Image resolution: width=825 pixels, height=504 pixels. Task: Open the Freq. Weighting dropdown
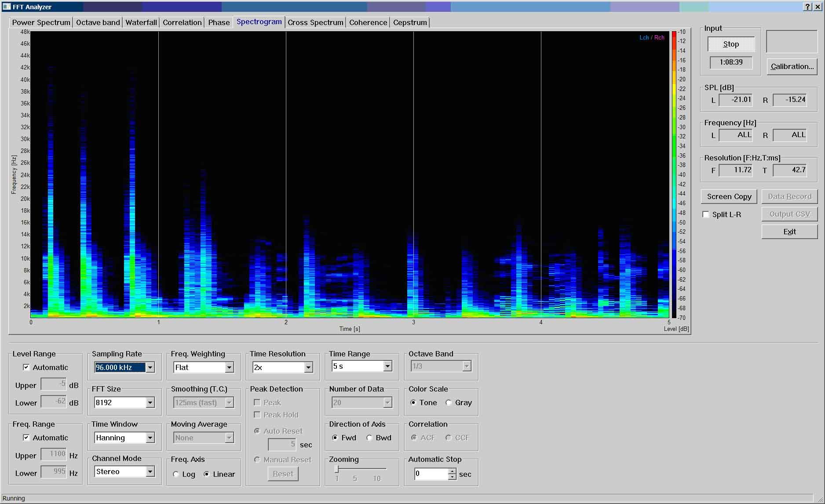229,367
